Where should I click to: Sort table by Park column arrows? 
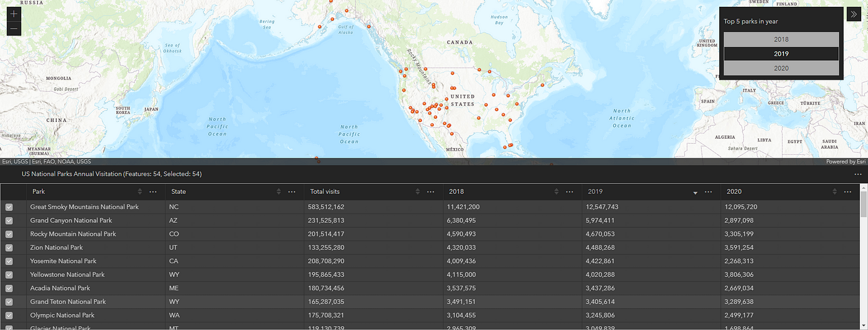(x=139, y=192)
